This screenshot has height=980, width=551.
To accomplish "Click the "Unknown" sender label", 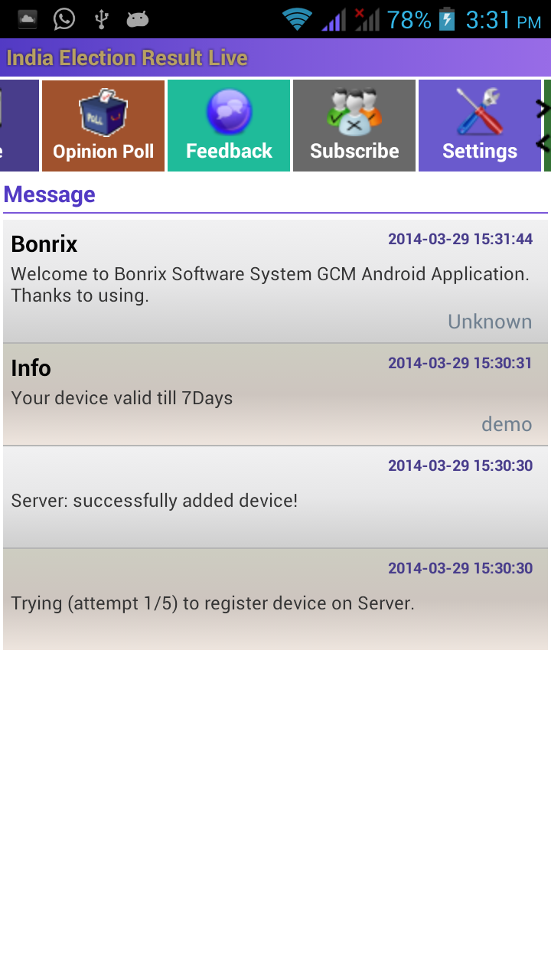I will [490, 322].
